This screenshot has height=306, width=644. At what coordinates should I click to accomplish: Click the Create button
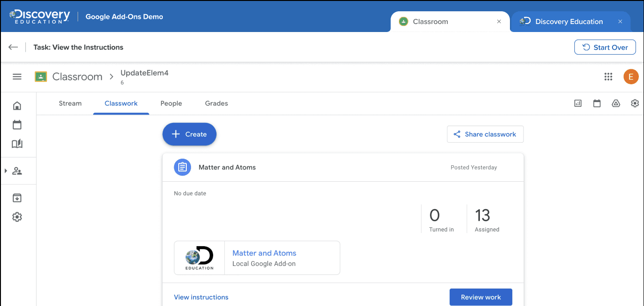189,134
